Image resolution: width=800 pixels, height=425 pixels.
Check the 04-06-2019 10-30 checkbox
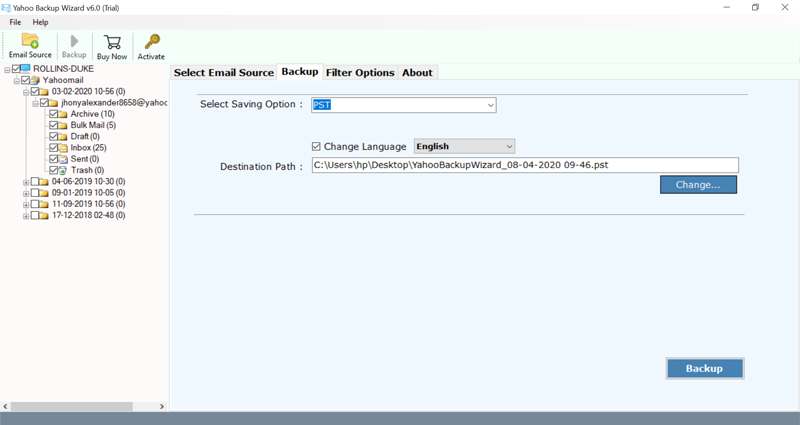pos(35,181)
